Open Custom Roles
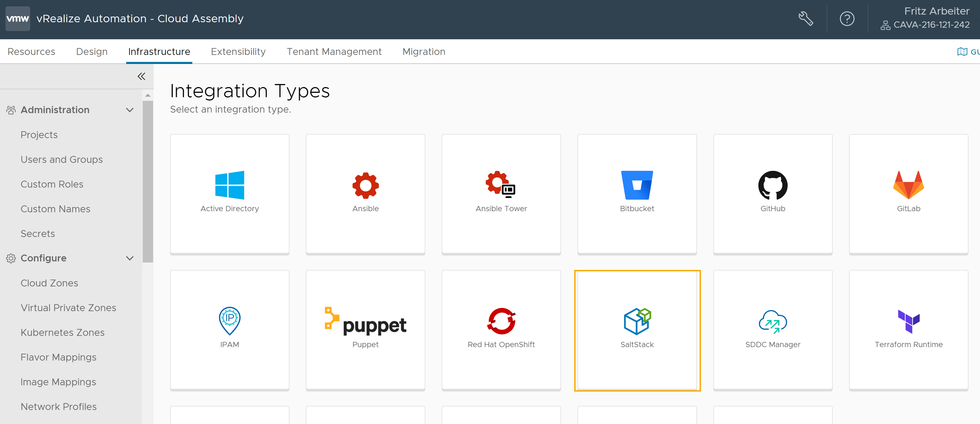Image resolution: width=980 pixels, height=424 pixels. click(52, 184)
